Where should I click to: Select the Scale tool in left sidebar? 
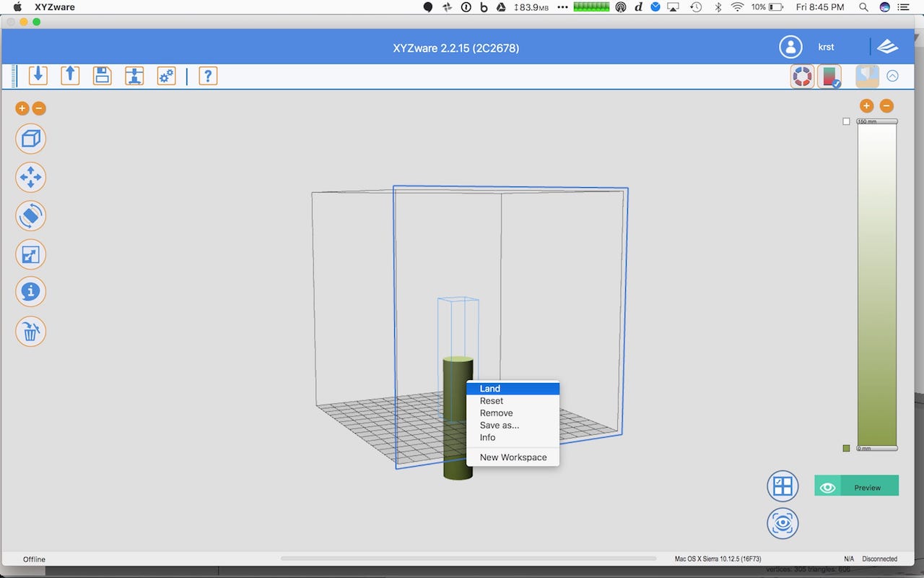31,254
